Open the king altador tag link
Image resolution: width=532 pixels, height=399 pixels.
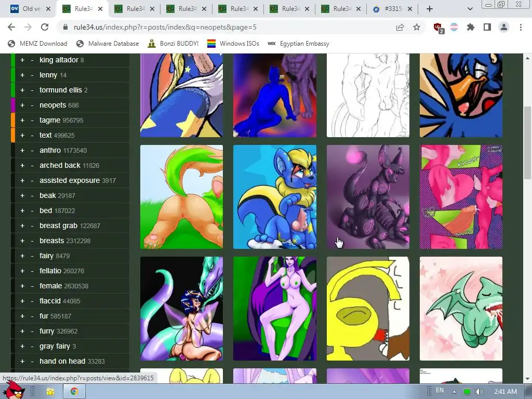coord(59,60)
